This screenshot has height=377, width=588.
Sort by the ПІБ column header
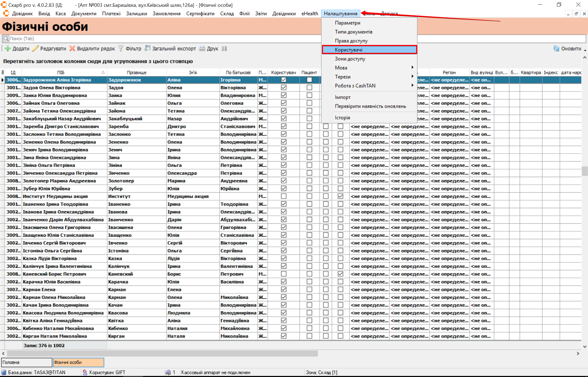[61, 72]
